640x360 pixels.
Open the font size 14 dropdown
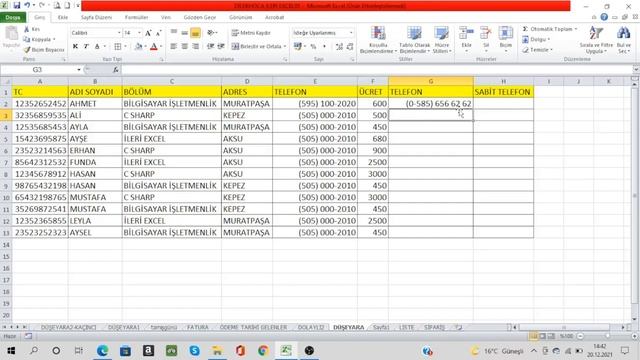139,33
